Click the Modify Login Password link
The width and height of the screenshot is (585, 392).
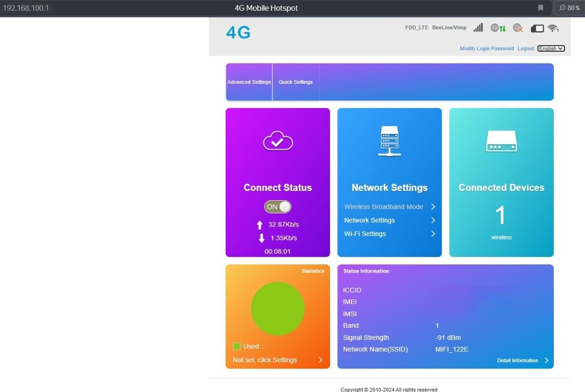[x=487, y=48]
